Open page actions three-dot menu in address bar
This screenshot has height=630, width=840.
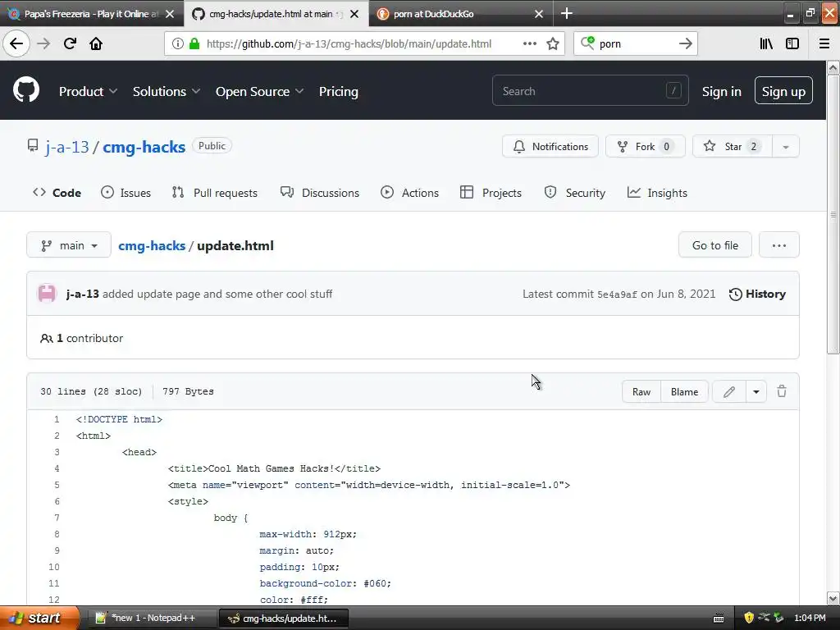[529, 44]
